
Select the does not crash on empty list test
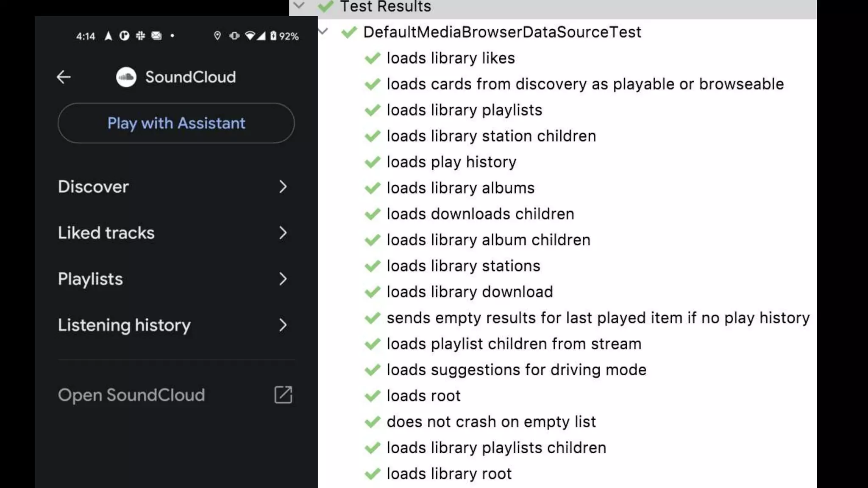[x=491, y=422]
